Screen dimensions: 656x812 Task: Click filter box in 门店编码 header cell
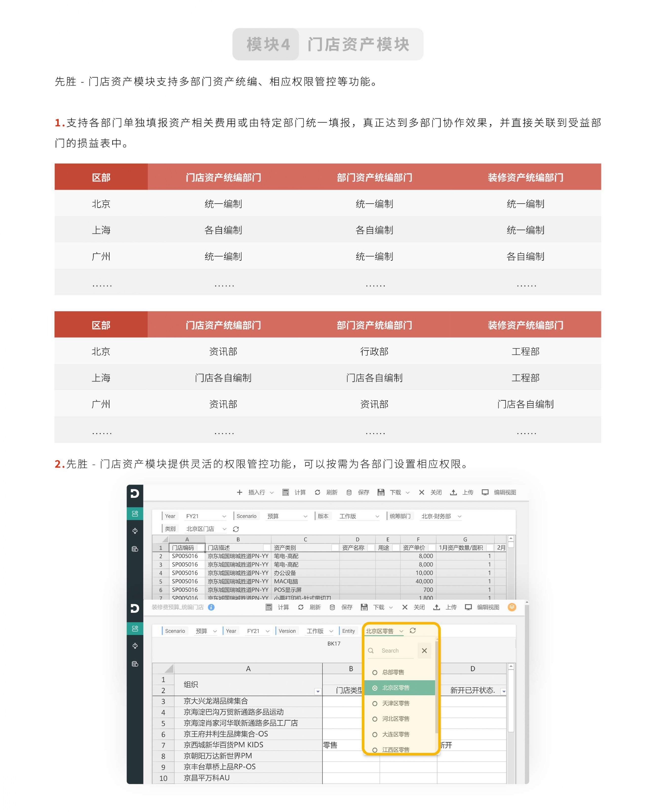tap(200, 548)
